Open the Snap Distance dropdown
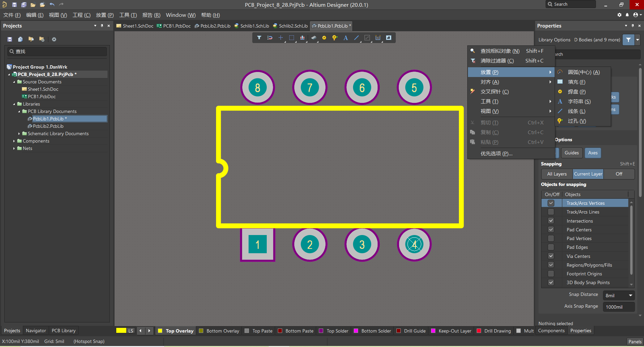644x347 pixels. pos(631,296)
